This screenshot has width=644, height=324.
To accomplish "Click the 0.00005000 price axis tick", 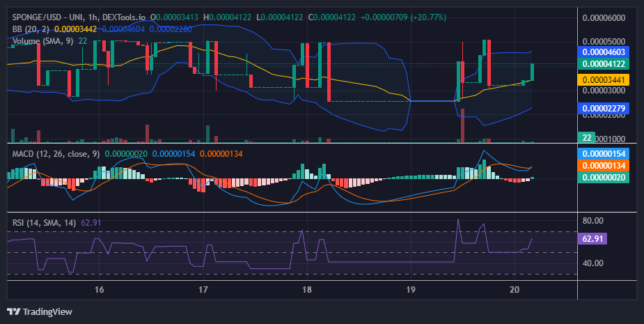I will pyautogui.click(x=604, y=42).
